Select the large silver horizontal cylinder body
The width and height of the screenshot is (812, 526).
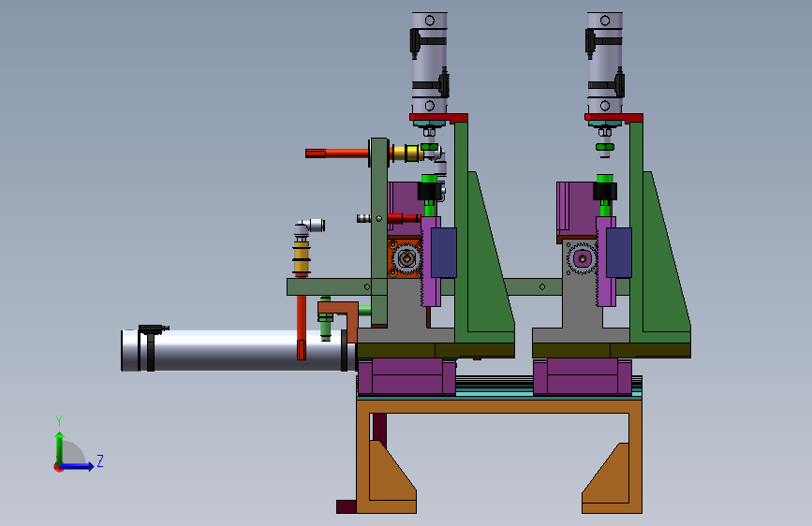pyautogui.click(x=238, y=350)
